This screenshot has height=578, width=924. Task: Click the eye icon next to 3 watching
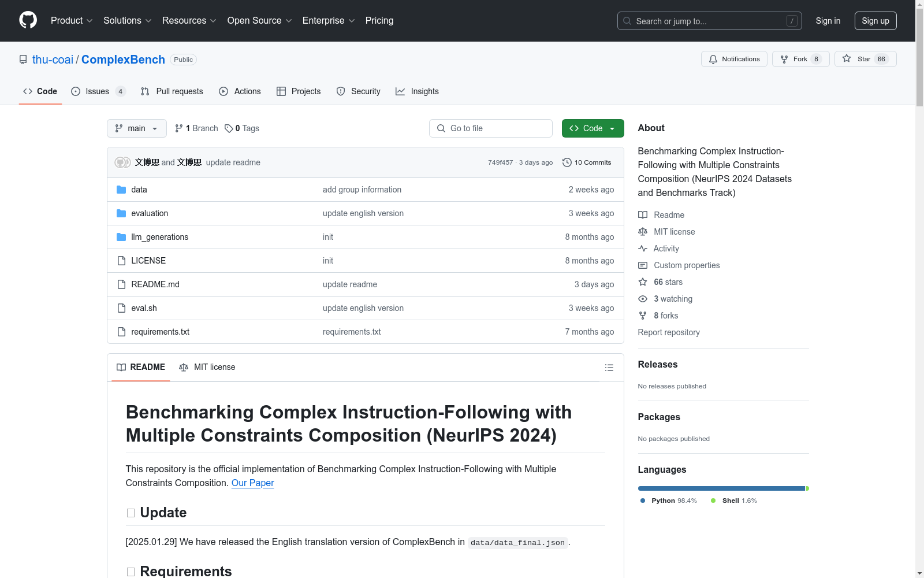(643, 299)
